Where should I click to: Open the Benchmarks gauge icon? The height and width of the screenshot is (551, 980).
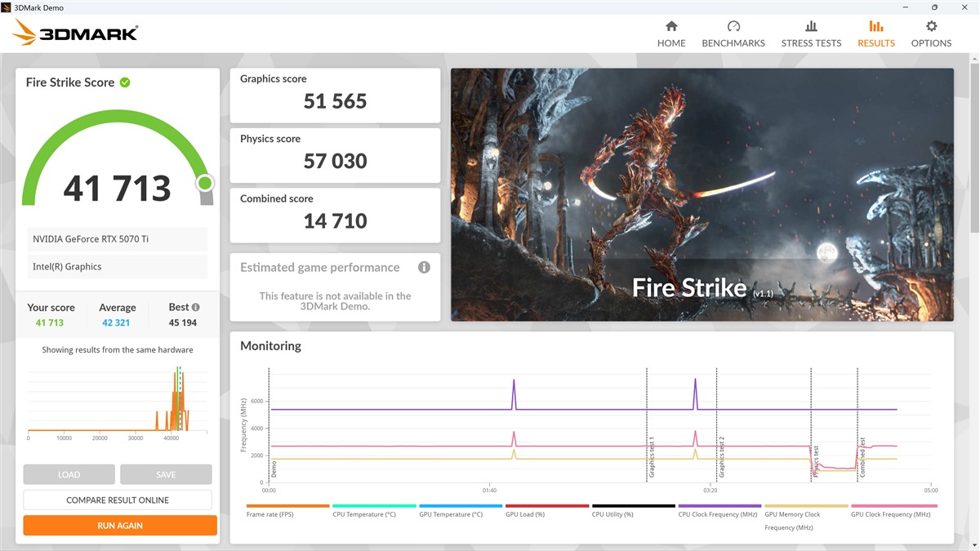(733, 27)
